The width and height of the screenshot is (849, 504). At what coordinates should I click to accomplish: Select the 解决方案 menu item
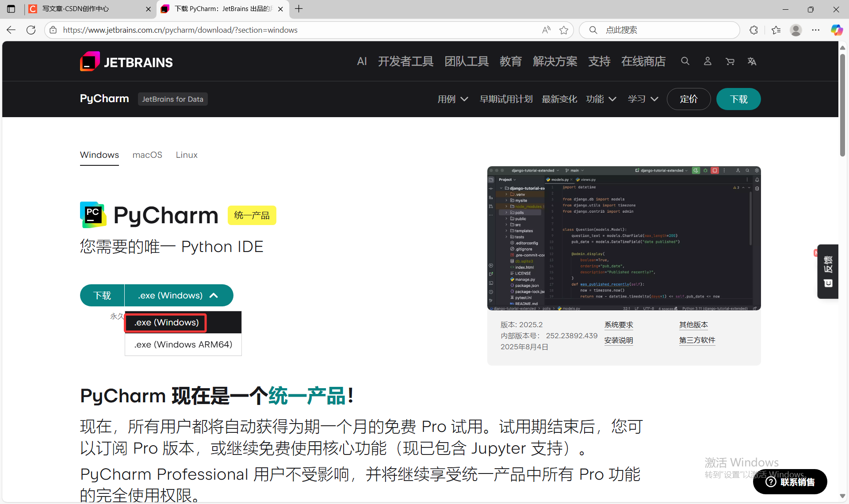click(555, 61)
